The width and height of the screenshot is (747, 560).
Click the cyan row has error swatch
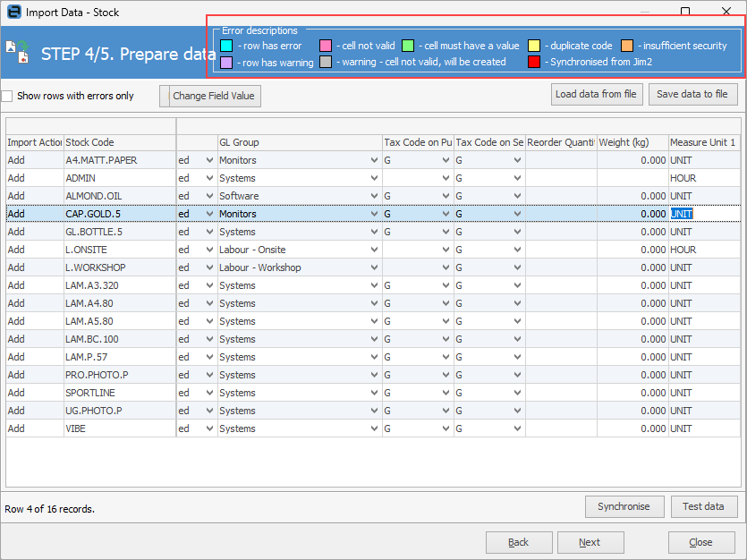click(x=226, y=46)
